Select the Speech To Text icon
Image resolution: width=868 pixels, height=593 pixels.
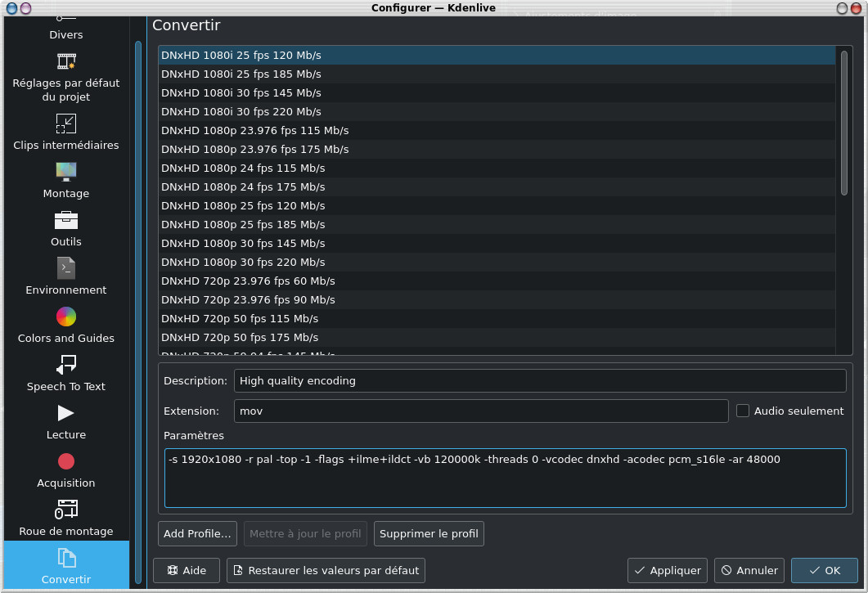(66, 366)
